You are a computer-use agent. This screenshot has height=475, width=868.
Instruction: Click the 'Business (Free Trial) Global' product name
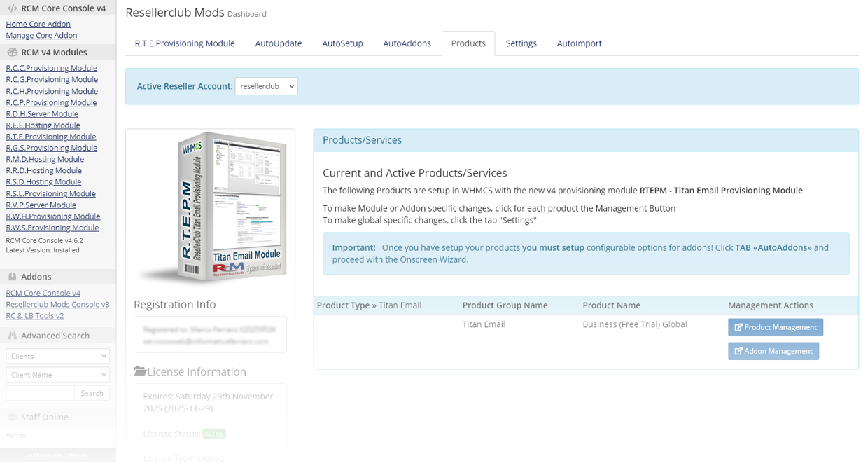[635, 324]
